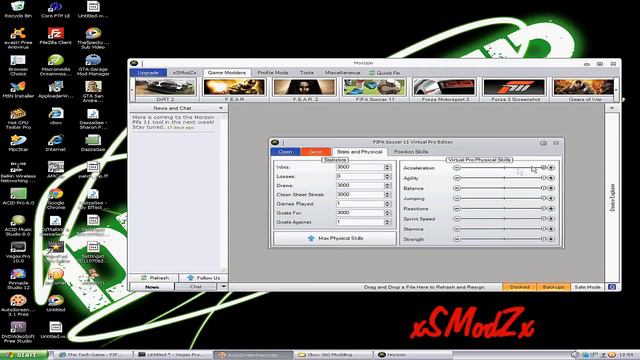
Task: Switch to Xbox 360 Modding taskbar item
Action: tap(333, 355)
